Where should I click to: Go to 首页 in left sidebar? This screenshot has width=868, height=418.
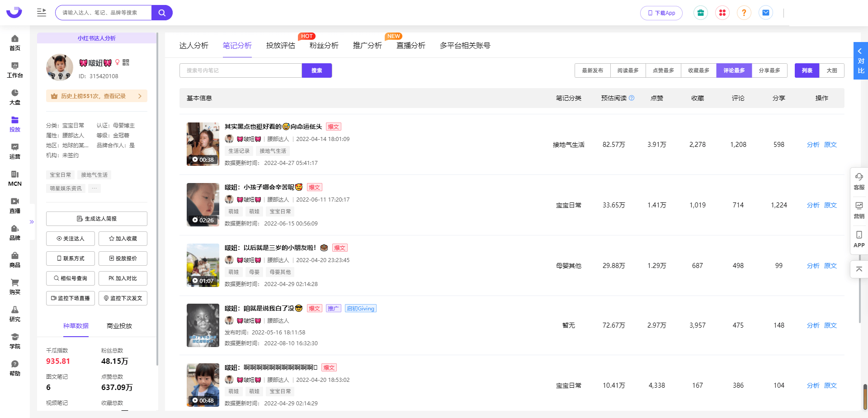tap(15, 43)
